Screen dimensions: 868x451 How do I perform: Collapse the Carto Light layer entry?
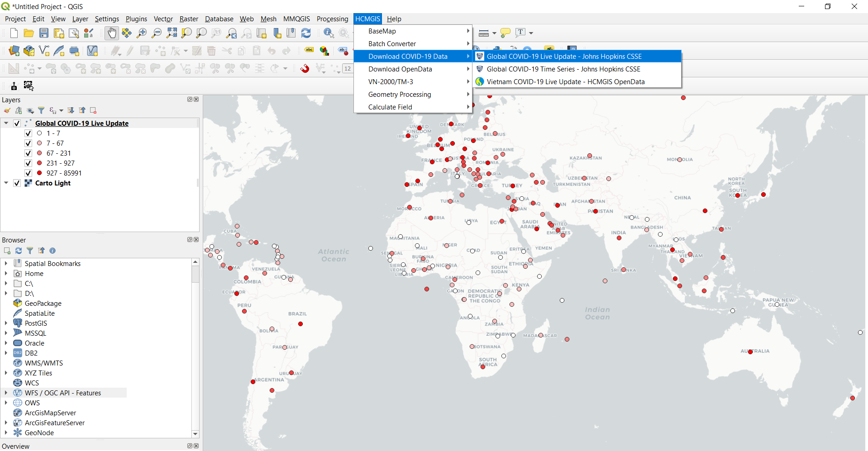(x=6, y=183)
